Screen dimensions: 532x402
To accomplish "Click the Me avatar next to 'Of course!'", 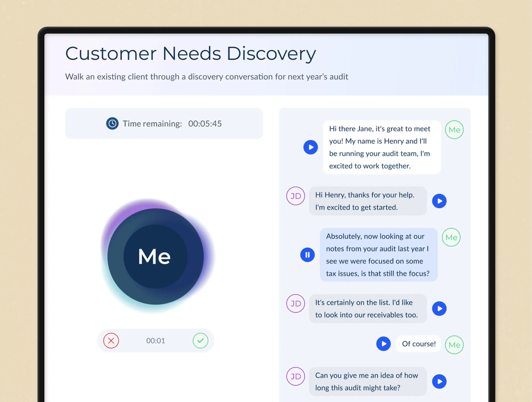I will 454,344.
